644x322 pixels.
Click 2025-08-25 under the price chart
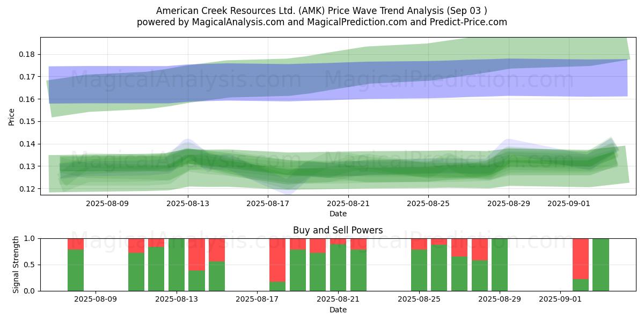pos(428,203)
